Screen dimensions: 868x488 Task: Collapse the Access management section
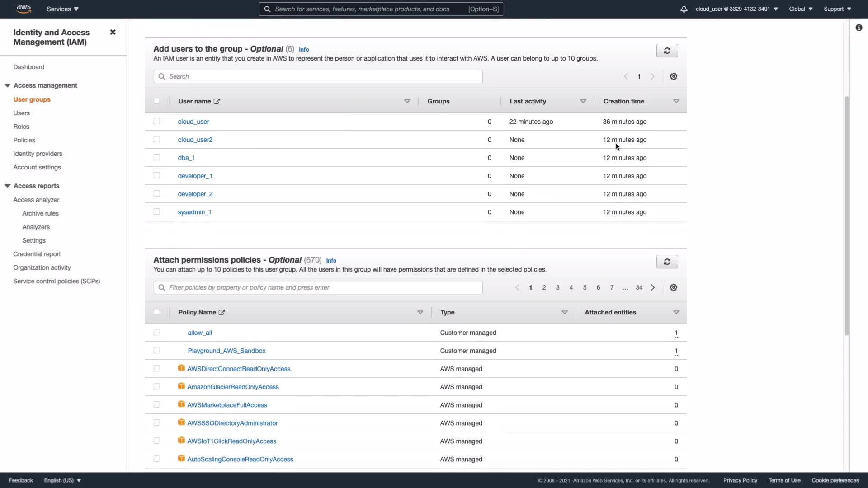coord(8,85)
